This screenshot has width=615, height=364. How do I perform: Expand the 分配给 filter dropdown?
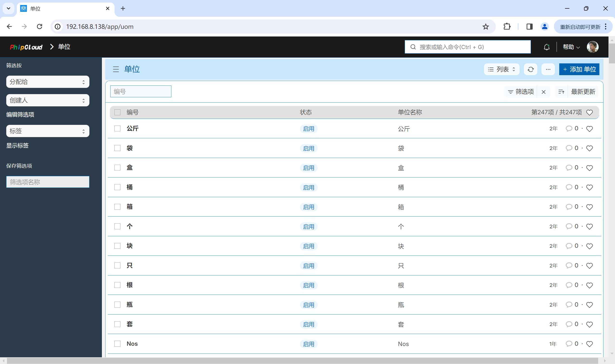[48, 82]
